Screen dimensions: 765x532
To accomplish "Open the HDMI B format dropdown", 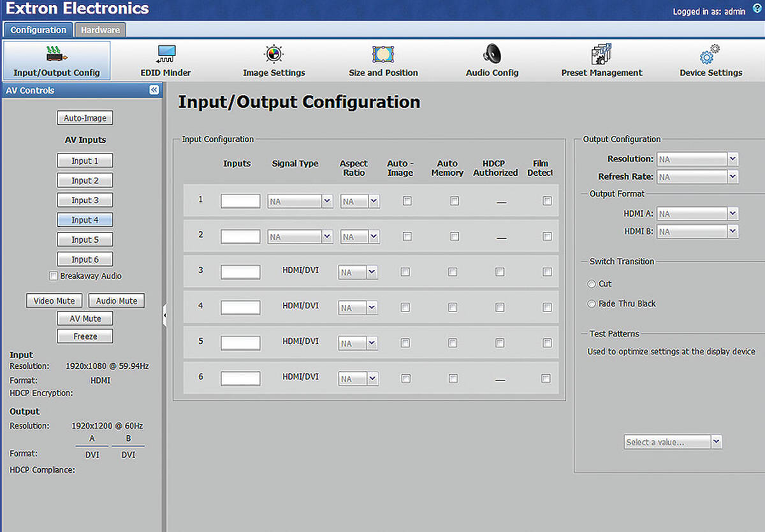I will point(697,232).
